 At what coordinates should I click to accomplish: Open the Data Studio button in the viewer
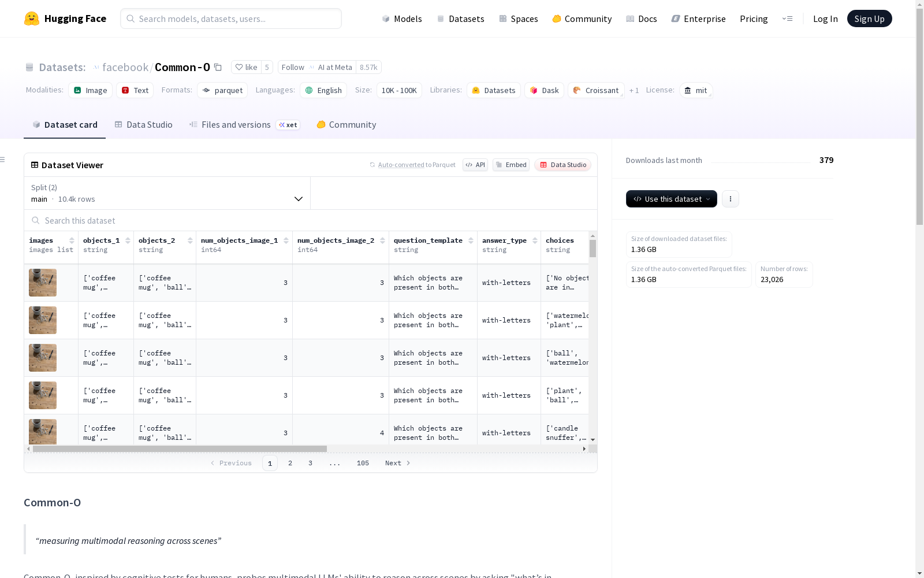563,165
